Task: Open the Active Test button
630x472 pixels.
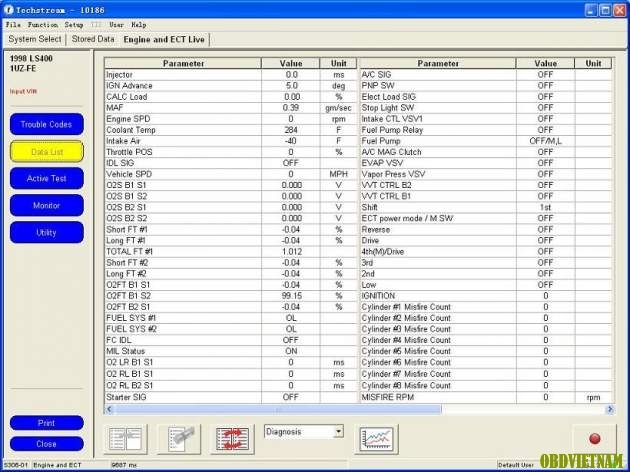Action: (x=47, y=178)
